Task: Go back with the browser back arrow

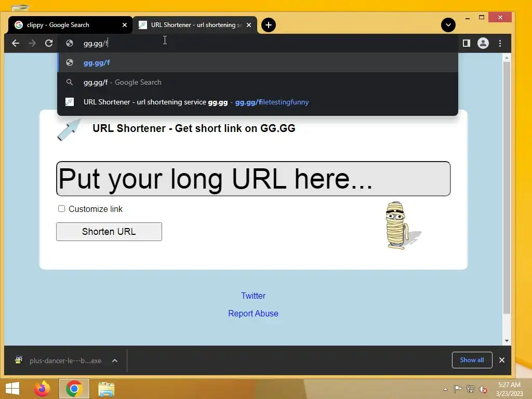Action: click(x=16, y=43)
